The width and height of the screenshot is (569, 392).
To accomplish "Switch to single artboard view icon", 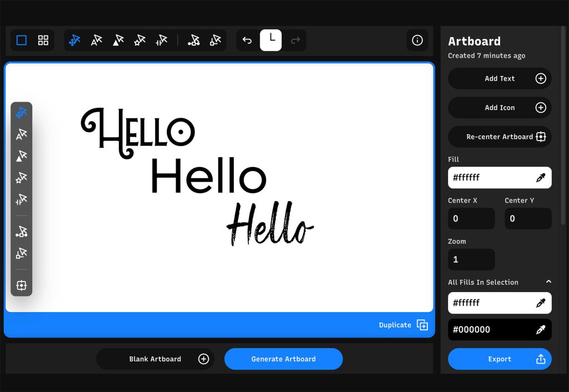I will point(22,40).
